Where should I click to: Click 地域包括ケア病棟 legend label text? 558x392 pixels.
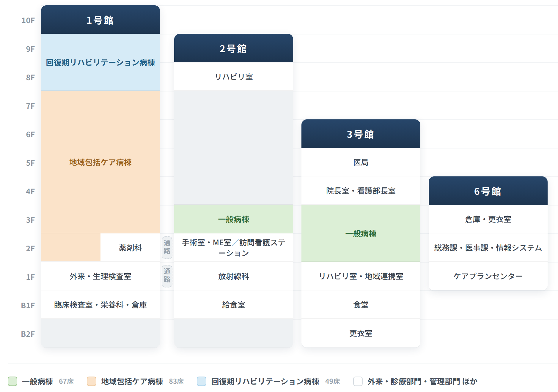pyautogui.click(x=132, y=381)
